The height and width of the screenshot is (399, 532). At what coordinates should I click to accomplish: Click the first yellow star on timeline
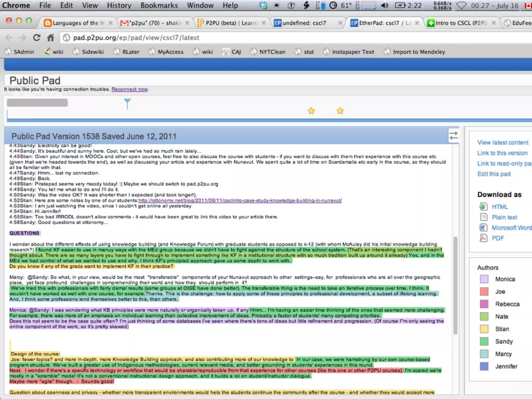point(311,111)
